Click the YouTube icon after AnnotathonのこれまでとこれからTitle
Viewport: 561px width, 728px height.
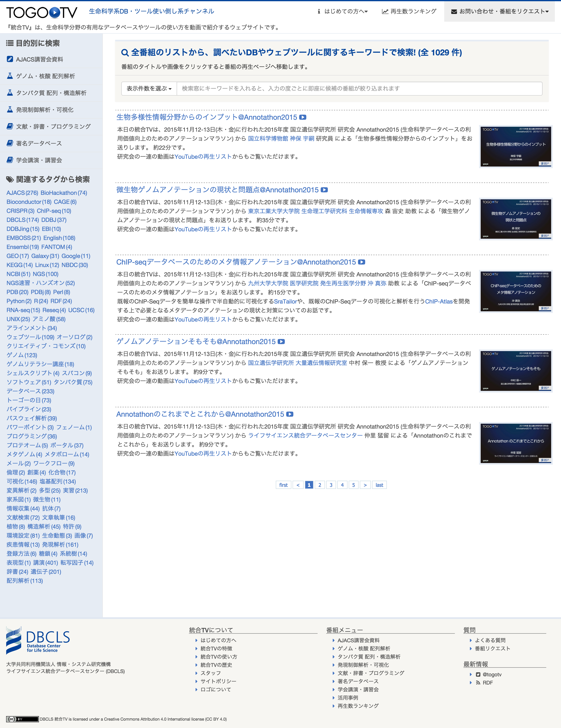290,414
